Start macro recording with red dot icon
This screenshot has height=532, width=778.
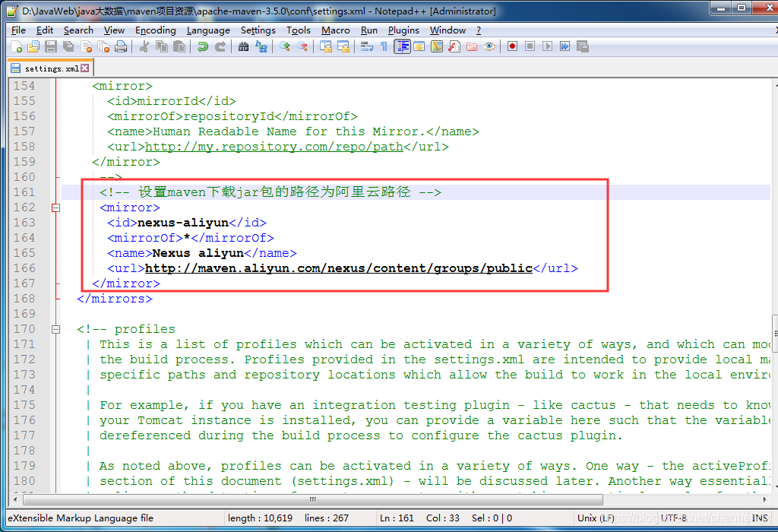pyautogui.click(x=513, y=46)
